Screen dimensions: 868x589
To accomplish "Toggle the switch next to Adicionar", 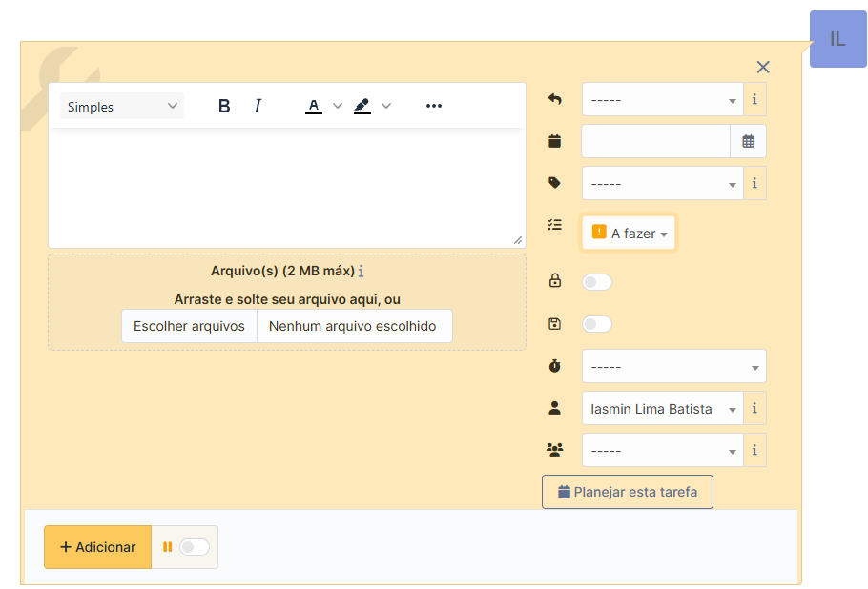I will (x=195, y=547).
